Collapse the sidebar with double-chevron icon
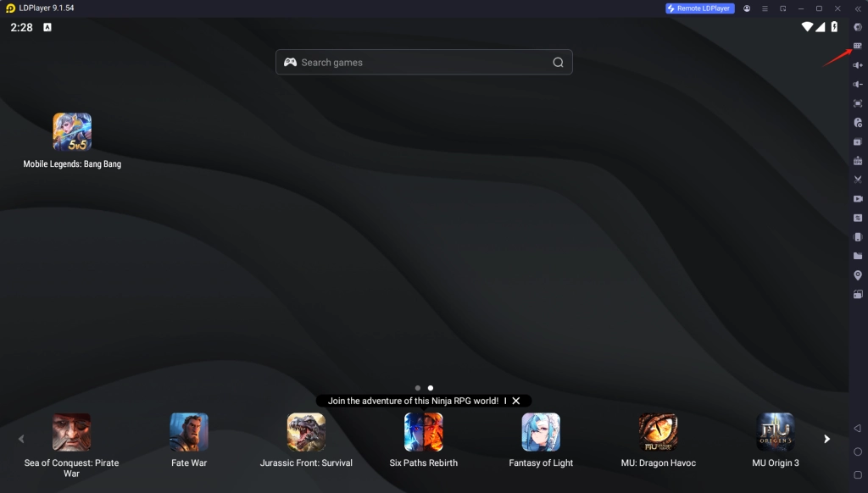Viewport: 868px width, 493px height. 858,8
